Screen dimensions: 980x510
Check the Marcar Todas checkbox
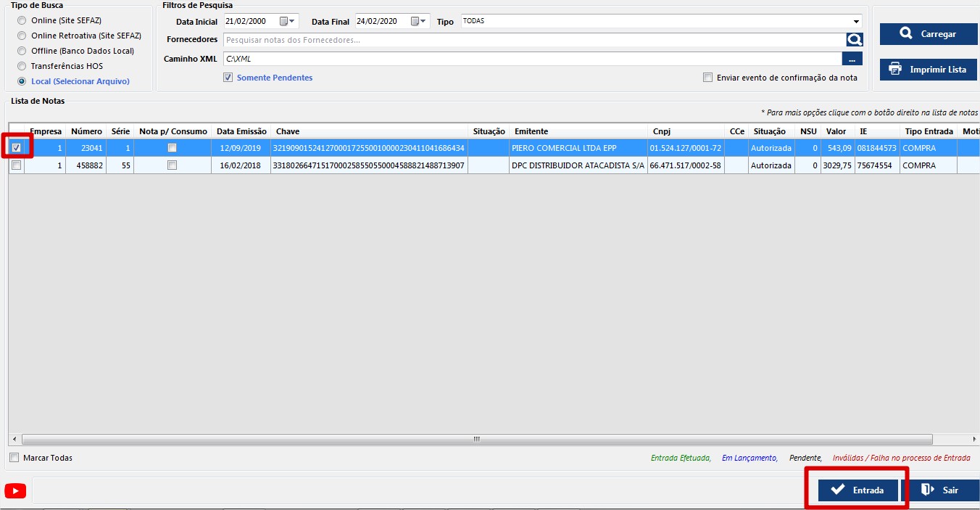pyautogui.click(x=14, y=458)
